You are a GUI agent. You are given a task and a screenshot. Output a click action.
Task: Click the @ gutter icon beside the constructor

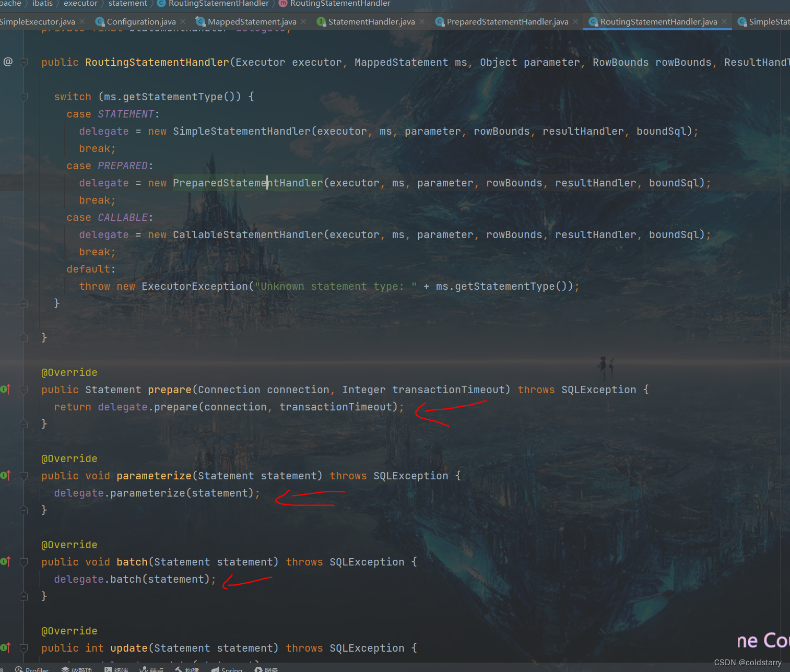pos(8,62)
